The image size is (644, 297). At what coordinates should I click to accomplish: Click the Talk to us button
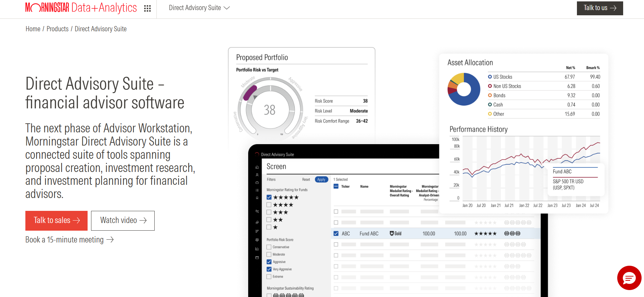600,8
